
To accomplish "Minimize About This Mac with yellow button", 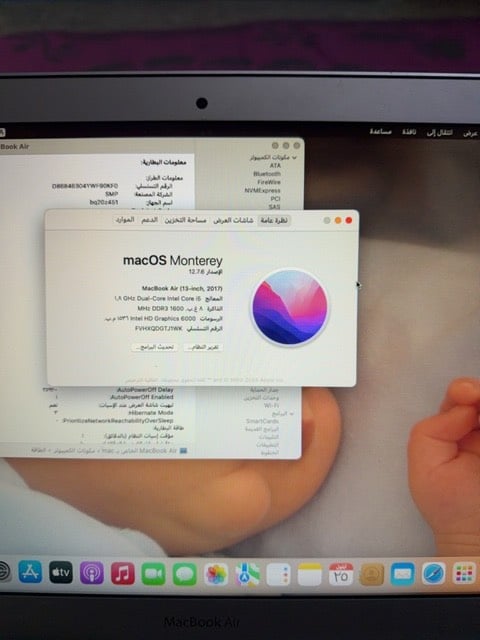I will tap(338, 220).
